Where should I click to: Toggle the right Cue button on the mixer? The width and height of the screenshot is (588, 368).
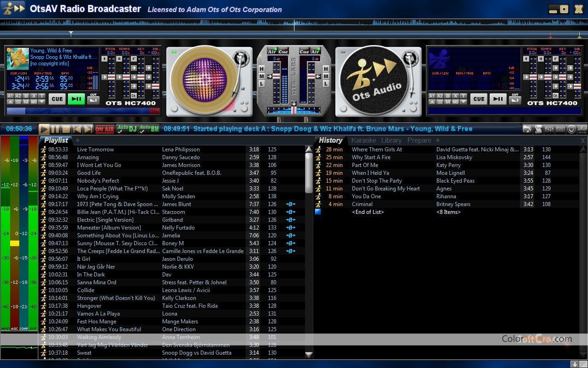(305, 52)
